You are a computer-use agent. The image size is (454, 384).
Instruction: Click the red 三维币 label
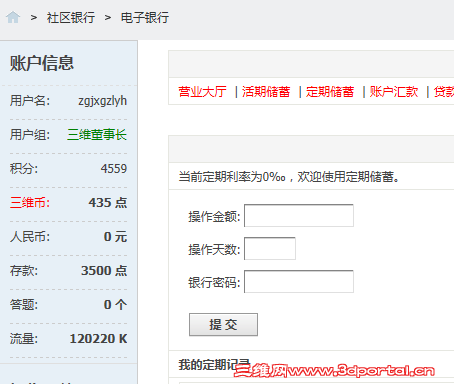30,203
